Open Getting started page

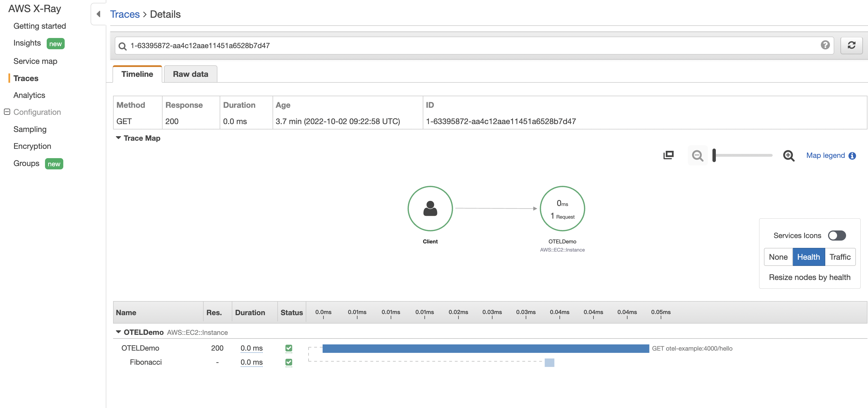[40, 26]
